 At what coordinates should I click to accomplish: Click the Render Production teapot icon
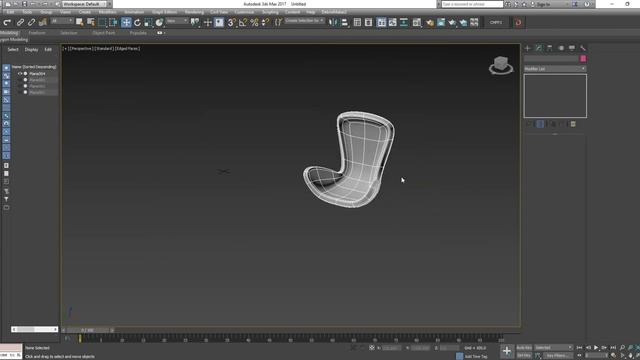452,22
